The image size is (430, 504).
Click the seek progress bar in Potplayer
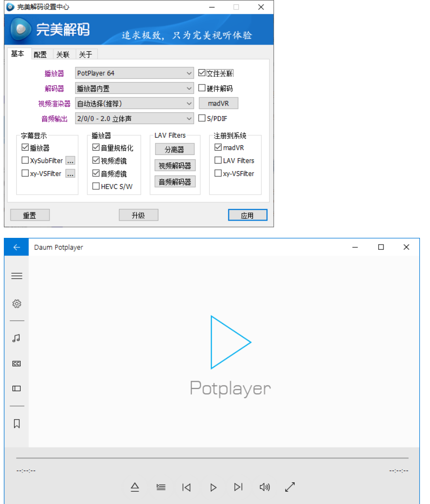point(212,457)
